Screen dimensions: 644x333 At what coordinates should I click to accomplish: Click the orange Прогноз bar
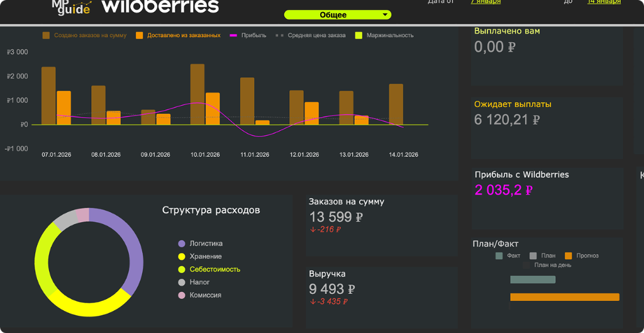[565, 297]
